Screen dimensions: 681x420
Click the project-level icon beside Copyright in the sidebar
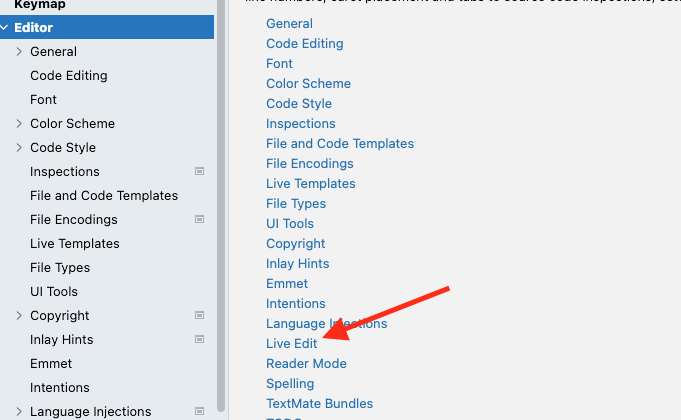coord(199,315)
